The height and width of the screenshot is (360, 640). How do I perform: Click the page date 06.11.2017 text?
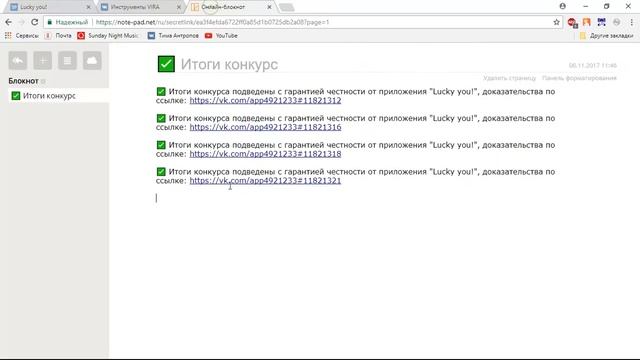coord(593,65)
